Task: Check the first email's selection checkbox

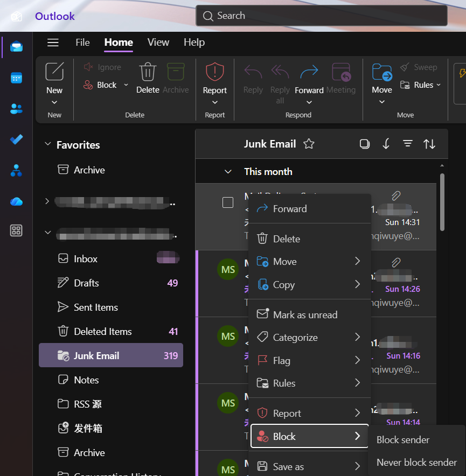Action: 228,202
